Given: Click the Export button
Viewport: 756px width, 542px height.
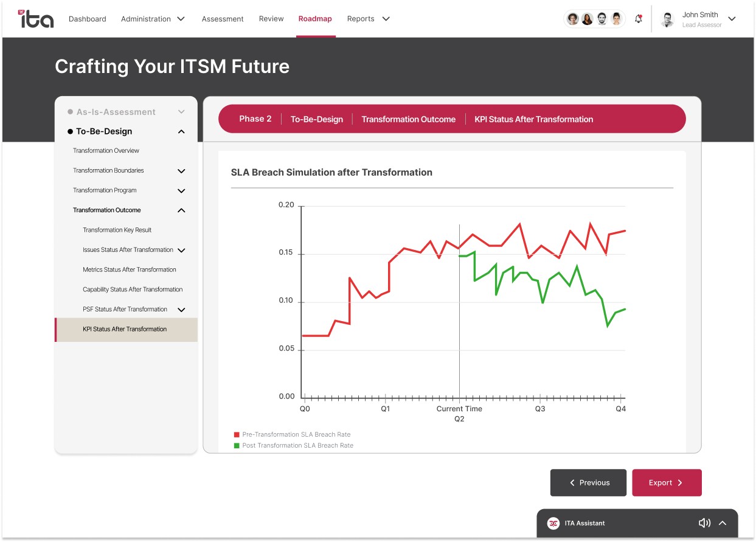Looking at the screenshot, I should [x=667, y=482].
